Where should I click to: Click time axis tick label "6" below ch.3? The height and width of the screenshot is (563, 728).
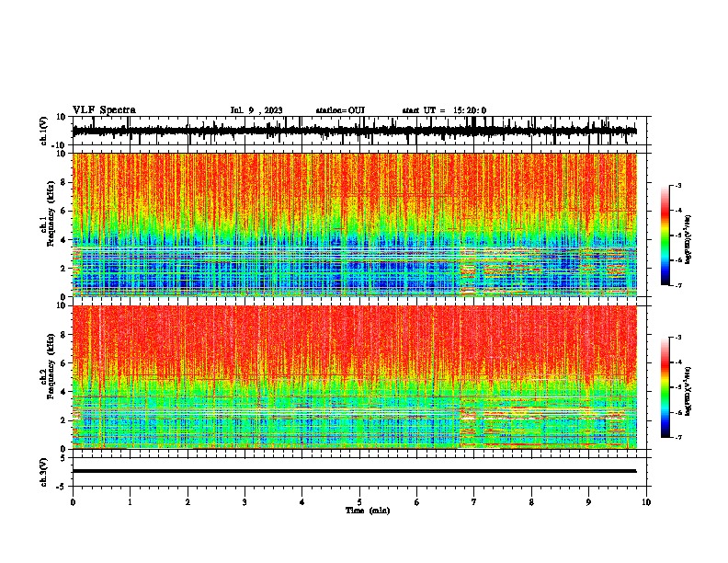[x=417, y=502]
